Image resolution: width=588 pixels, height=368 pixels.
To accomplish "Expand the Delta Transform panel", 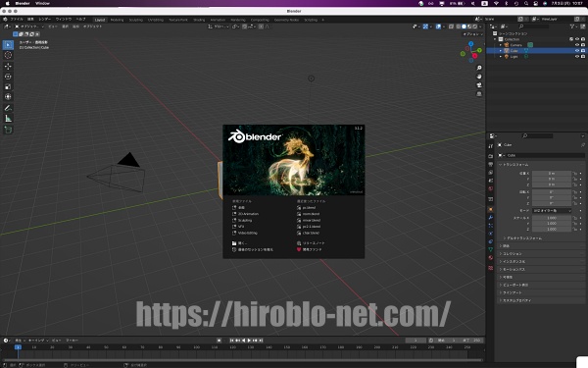I will [x=522, y=238].
